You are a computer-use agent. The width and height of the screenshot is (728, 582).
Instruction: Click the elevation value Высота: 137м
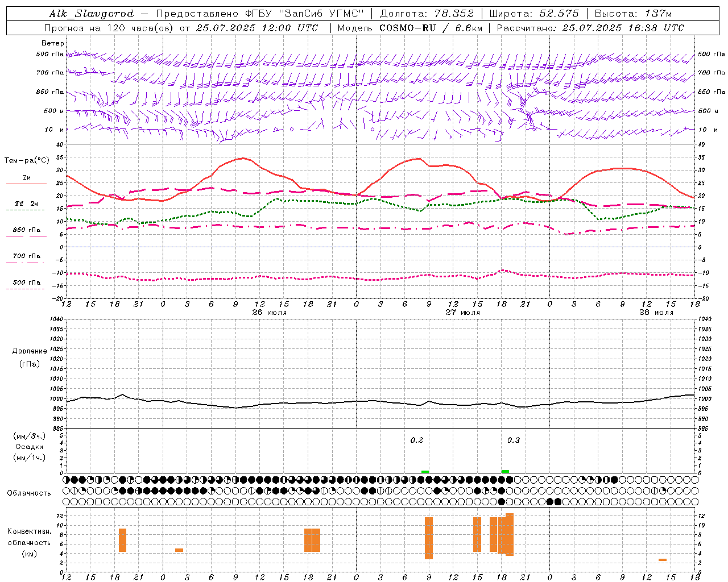tap(633, 14)
